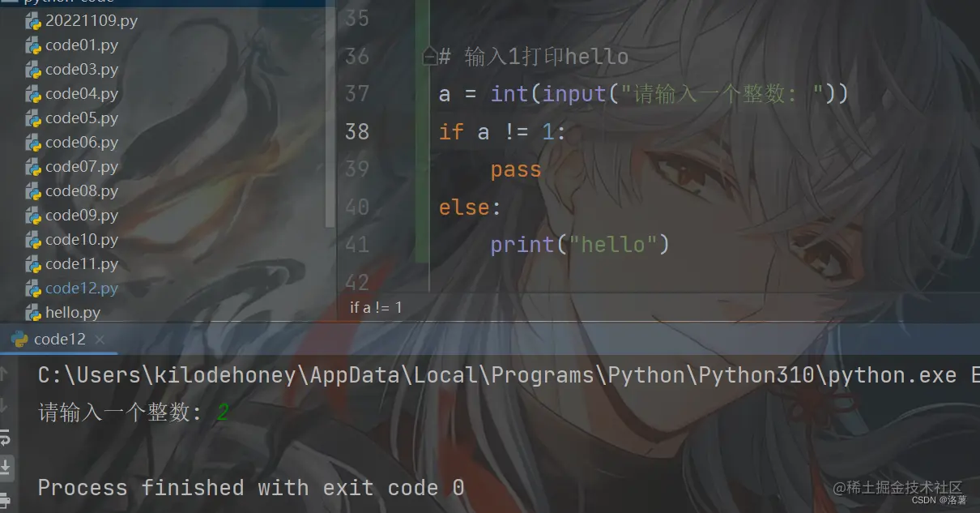Open 20221109.py in the project tree

92,21
